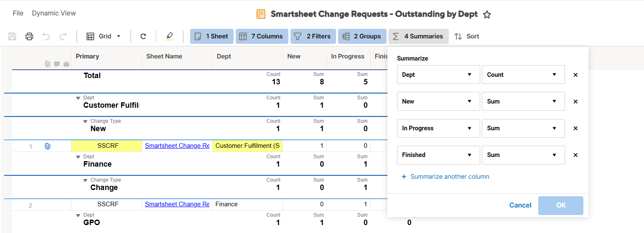This screenshot has height=233, width=644.
Task: Click the Primary column header
Action: point(87,56)
